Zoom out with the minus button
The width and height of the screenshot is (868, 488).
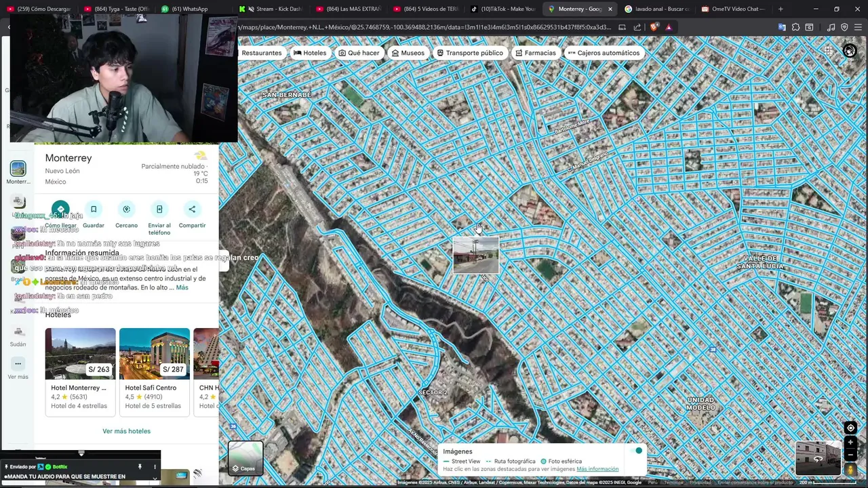click(x=850, y=454)
